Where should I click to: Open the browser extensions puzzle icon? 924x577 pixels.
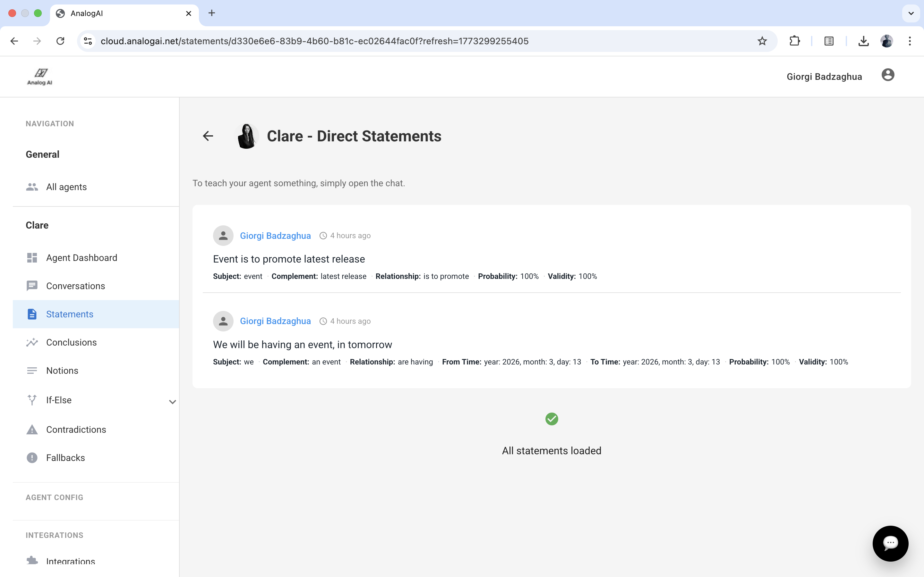pyautogui.click(x=795, y=41)
